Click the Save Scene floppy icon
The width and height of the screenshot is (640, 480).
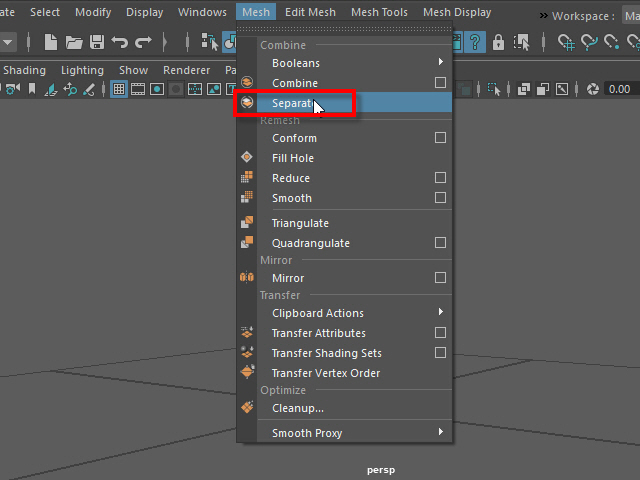(97, 42)
